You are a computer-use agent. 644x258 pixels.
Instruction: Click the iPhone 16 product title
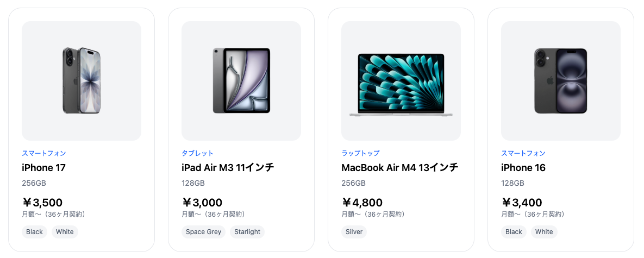coord(523,168)
